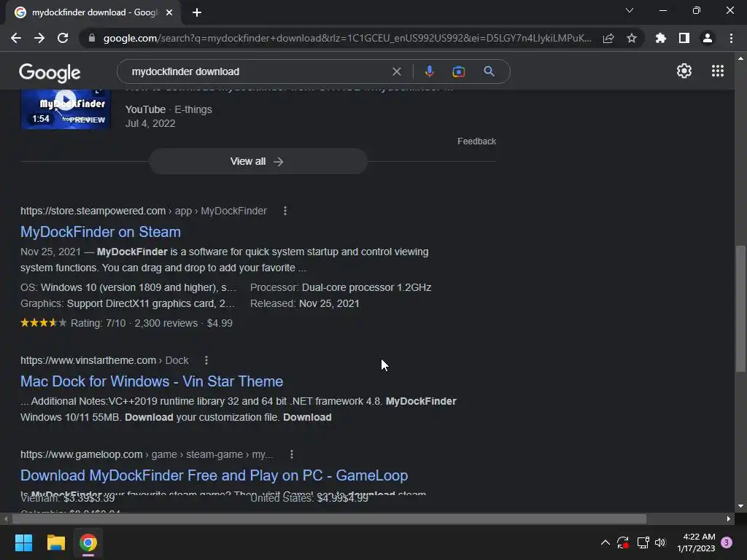This screenshot has width=747, height=560.
Task: Open the Chrome three-dot menu
Action: pos(731,38)
